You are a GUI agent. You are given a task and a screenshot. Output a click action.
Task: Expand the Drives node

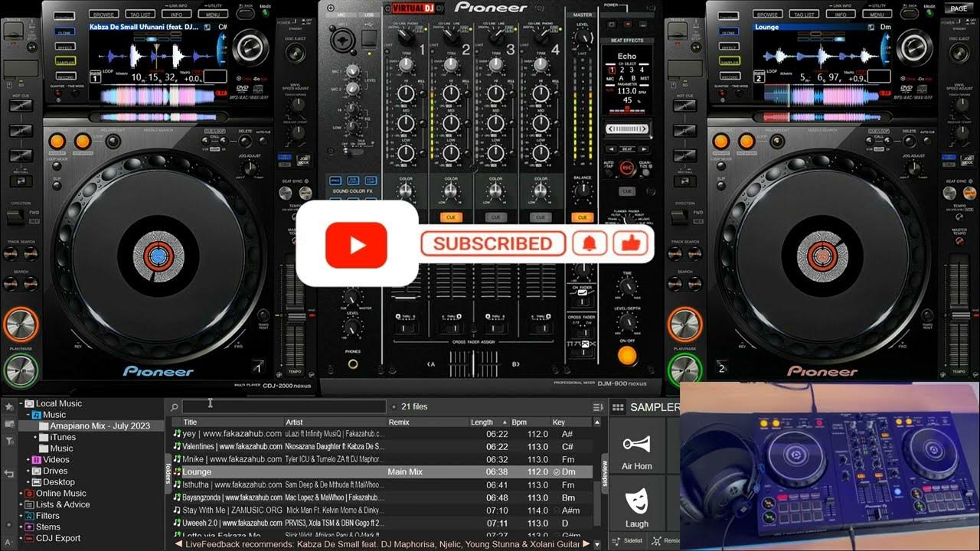[x=28, y=471]
